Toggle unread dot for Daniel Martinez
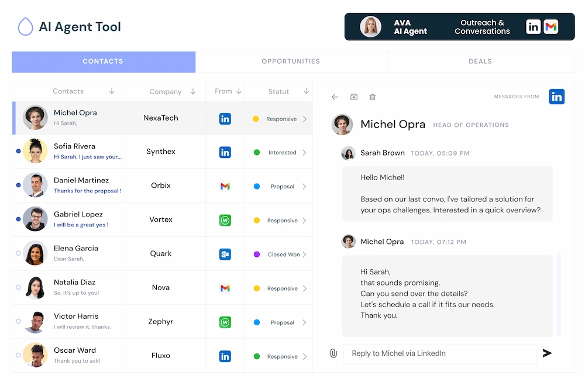This screenshot has height=392, width=585. click(x=18, y=185)
